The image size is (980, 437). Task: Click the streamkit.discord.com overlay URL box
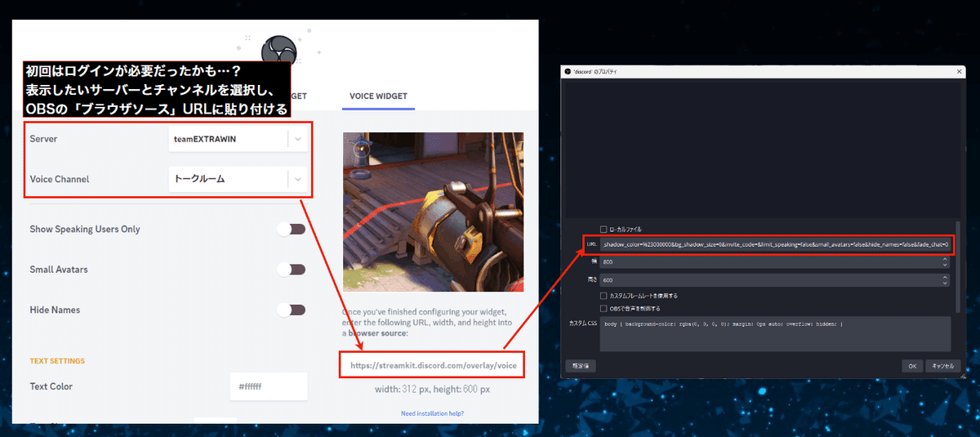pos(433,365)
